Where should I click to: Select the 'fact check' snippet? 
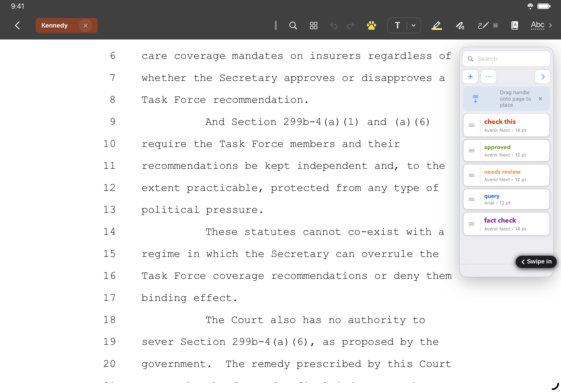tap(506, 224)
